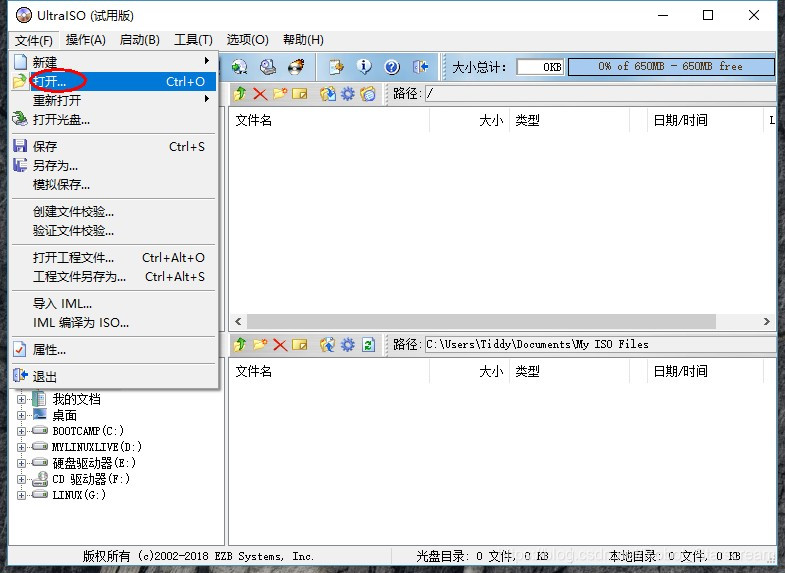
Task: Open the blue question-mark help icon
Action: pyautogui.click(x=392, y=67)
